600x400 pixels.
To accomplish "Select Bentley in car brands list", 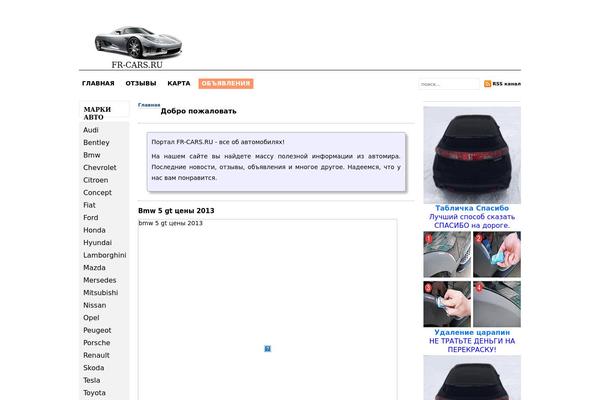I will click(x=96, y=142).
